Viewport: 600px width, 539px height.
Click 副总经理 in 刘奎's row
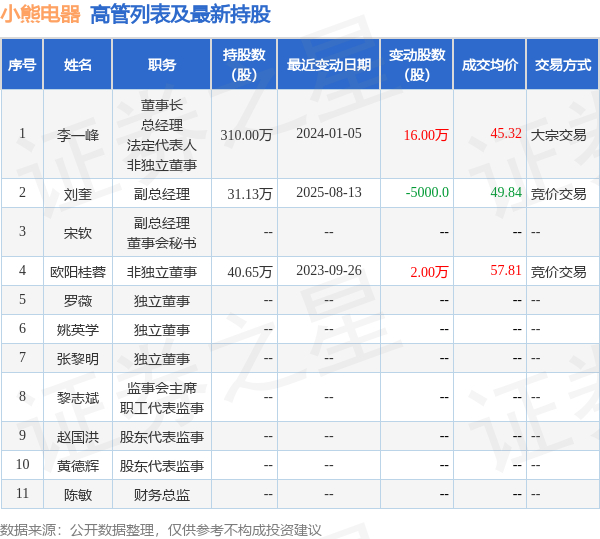pos(162,194)
